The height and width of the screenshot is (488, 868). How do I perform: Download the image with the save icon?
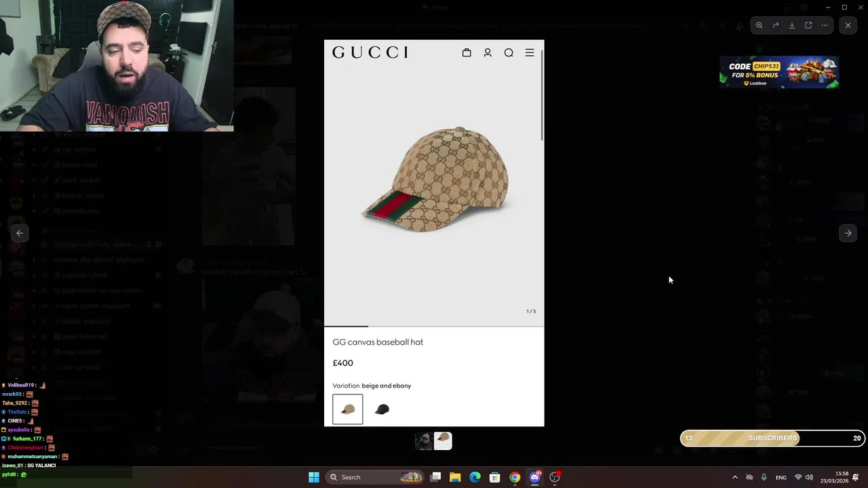(792, 25)
